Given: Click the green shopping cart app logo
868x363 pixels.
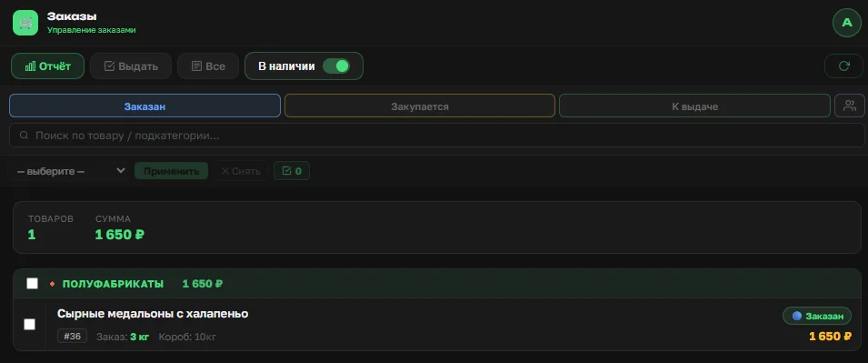Looking at the screenshot, I should coord(25,23).
